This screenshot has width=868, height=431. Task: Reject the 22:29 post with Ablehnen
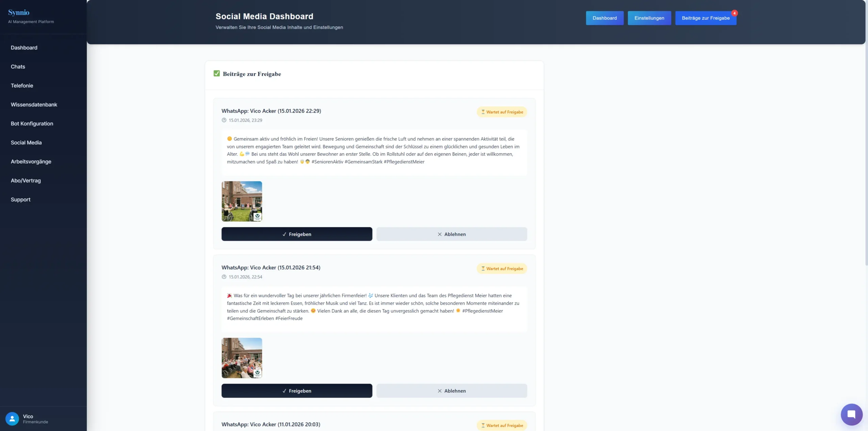(x=451, y=234)
